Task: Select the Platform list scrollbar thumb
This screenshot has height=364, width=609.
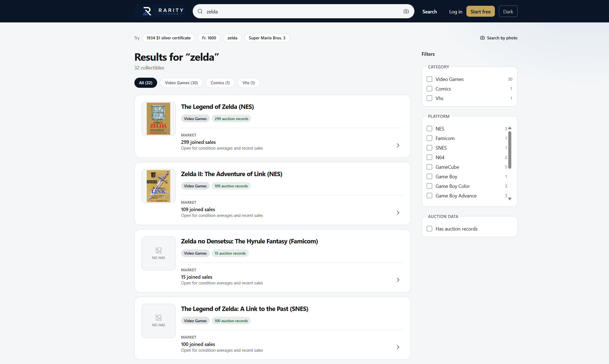Action: pos(510,150)
